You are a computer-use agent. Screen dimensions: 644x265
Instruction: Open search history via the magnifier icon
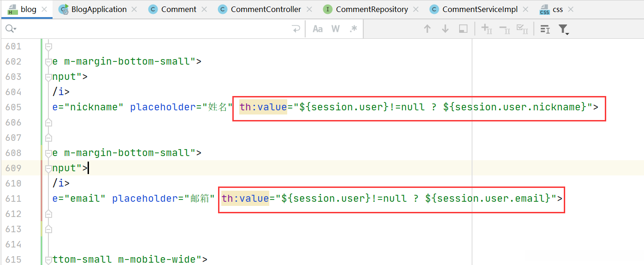11,29
